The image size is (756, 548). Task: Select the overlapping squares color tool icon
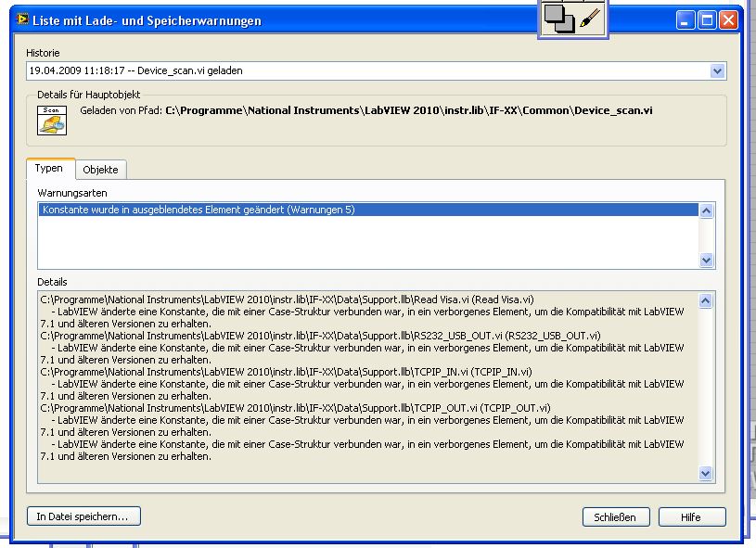[558, 19]
